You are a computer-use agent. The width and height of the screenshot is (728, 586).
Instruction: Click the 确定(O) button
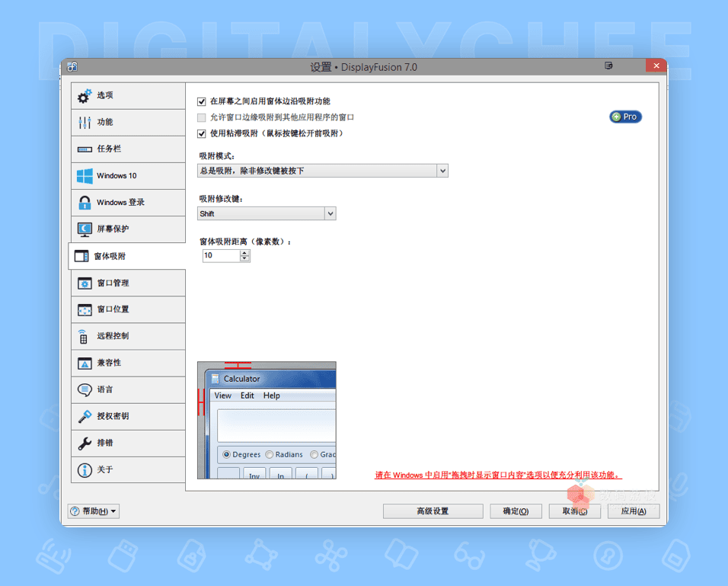coord(516,511)
